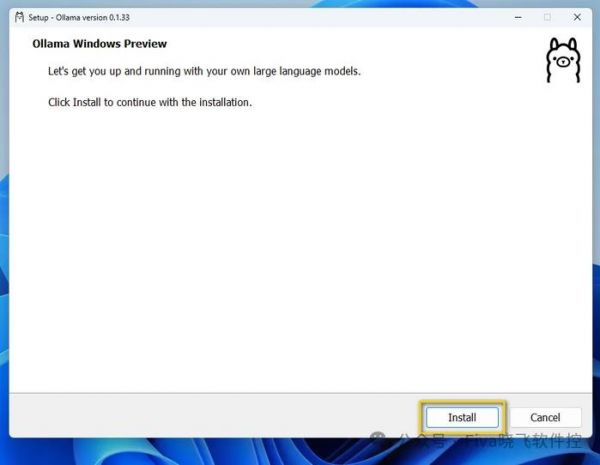The height and width of the screenshot is (465, 600).
Task: Click the "Click Install to continue" instruction line
Action: [150, 102]
